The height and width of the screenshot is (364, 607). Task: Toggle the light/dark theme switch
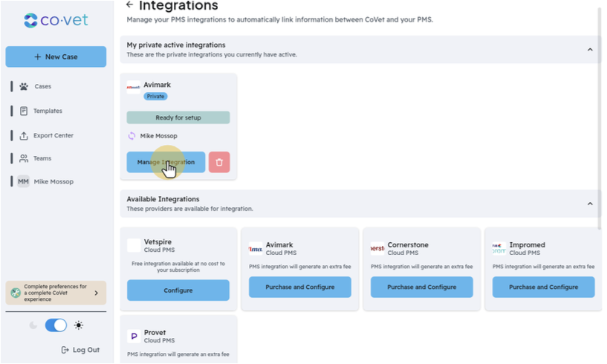click(x=56, y=325)
